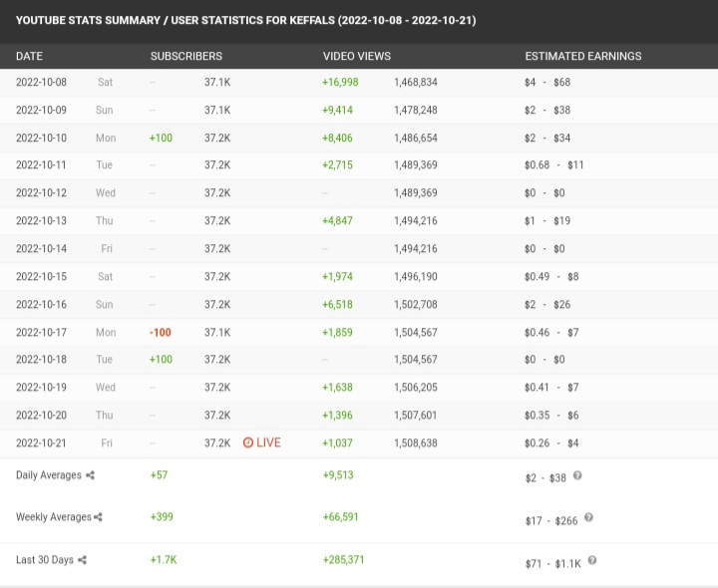Select the date 2022-10-11
This screenshot has height=588, width=718.
[x=41, y=165]
